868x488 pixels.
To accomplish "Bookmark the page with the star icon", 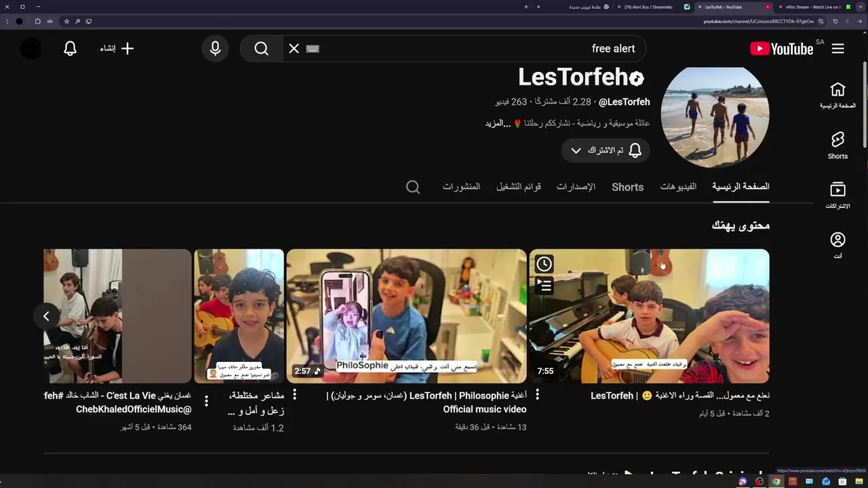I will [x=66, y=21].
